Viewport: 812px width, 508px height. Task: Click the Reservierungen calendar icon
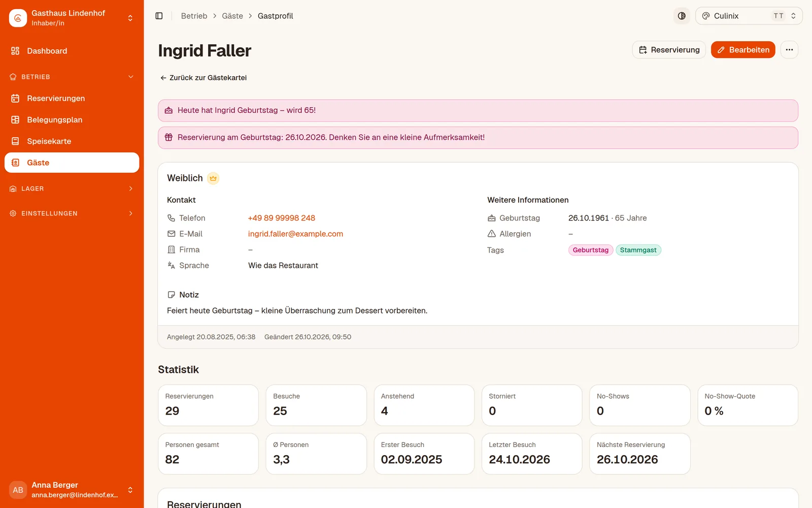pos(15,98)
